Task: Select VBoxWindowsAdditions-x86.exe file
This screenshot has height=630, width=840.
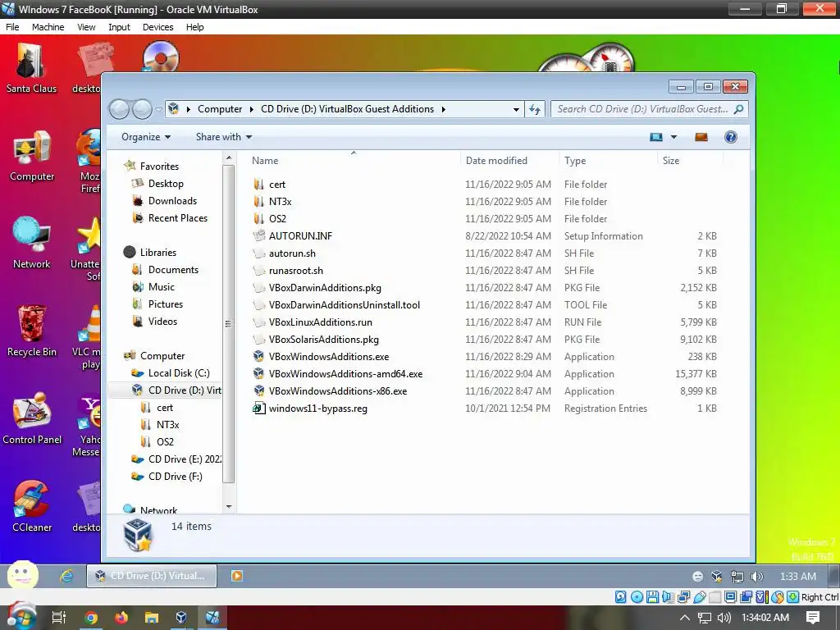Action: pyautogui.click(x=337, y=391)
